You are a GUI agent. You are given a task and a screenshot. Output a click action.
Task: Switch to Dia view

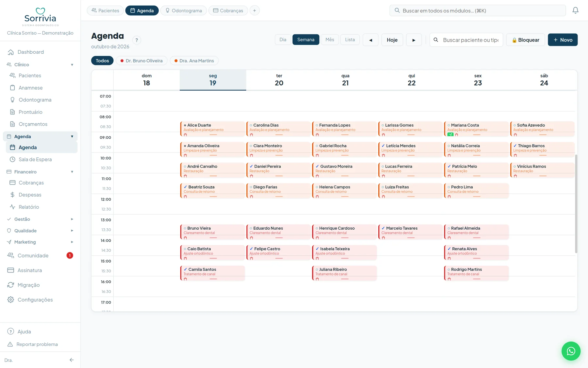[283, 40]
